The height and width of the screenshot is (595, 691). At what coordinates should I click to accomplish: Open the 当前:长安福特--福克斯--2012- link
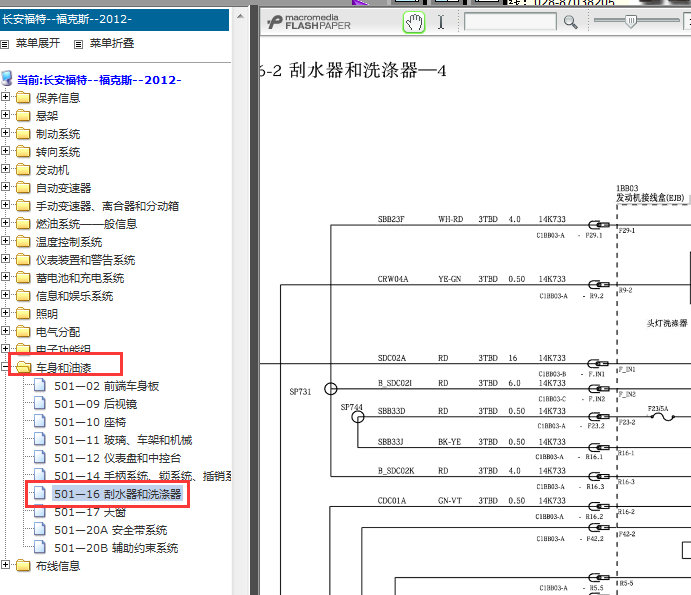tap(99, 80)
